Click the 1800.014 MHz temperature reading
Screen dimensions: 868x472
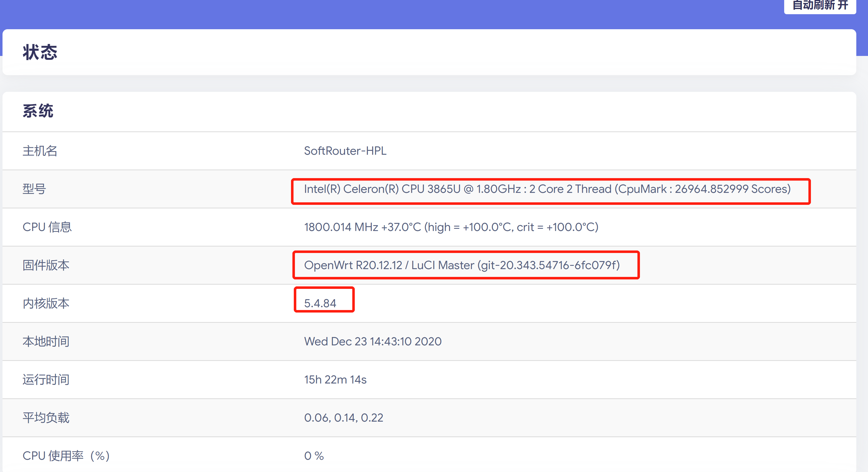pyautogui.click(x=451, y=227)
